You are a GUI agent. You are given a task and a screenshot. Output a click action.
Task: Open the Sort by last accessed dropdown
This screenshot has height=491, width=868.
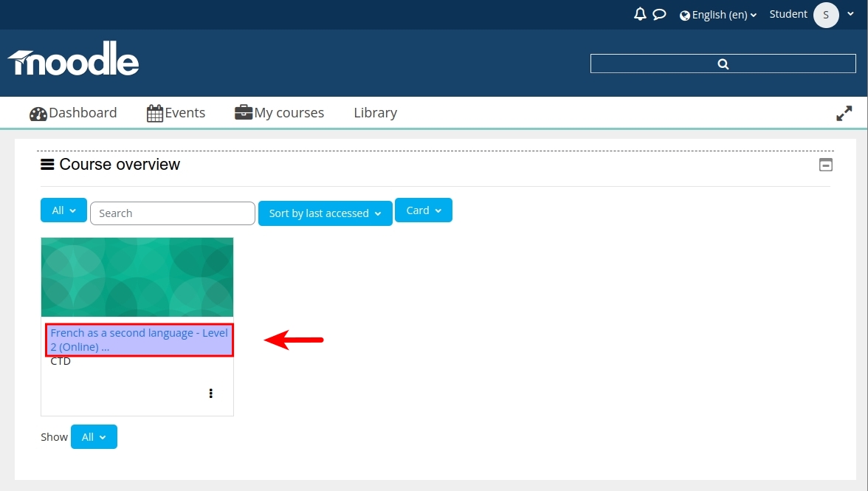[x=325, y=213]
